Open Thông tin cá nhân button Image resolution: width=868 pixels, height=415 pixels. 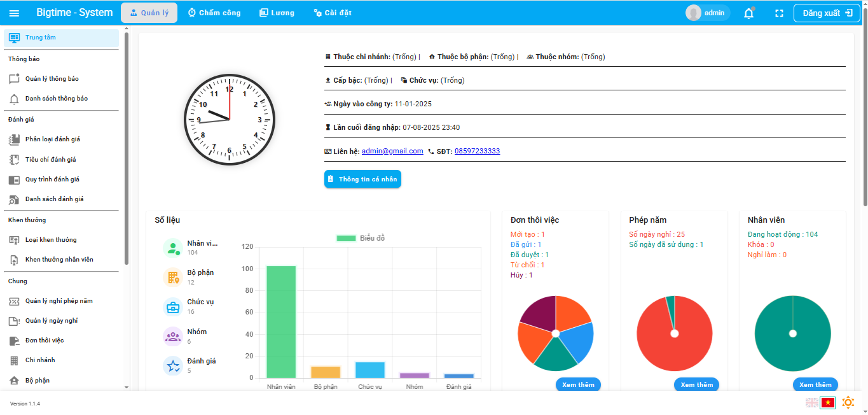point(362,179)
